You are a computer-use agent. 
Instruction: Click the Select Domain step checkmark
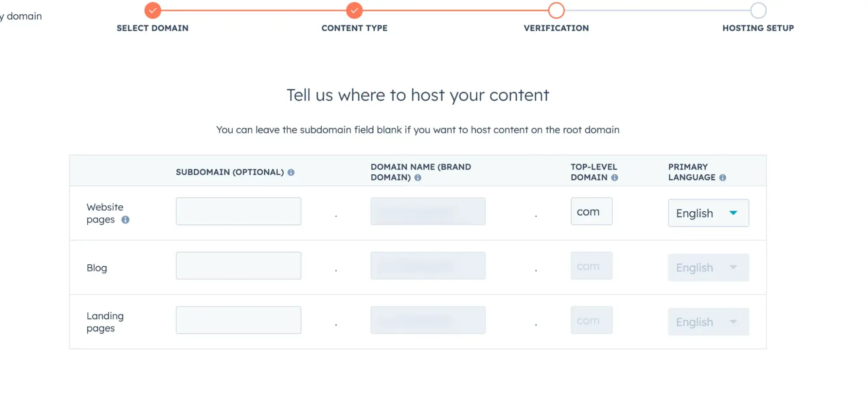152,10
